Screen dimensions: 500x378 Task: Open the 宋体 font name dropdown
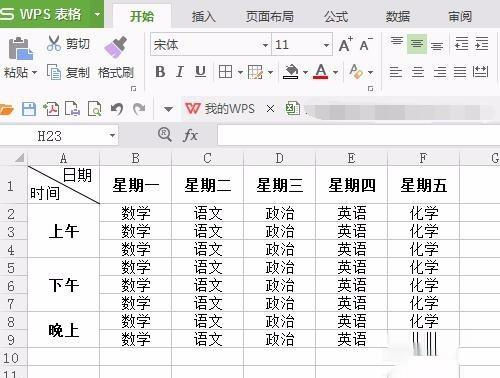pyautogui.click(x=265, y=45)
